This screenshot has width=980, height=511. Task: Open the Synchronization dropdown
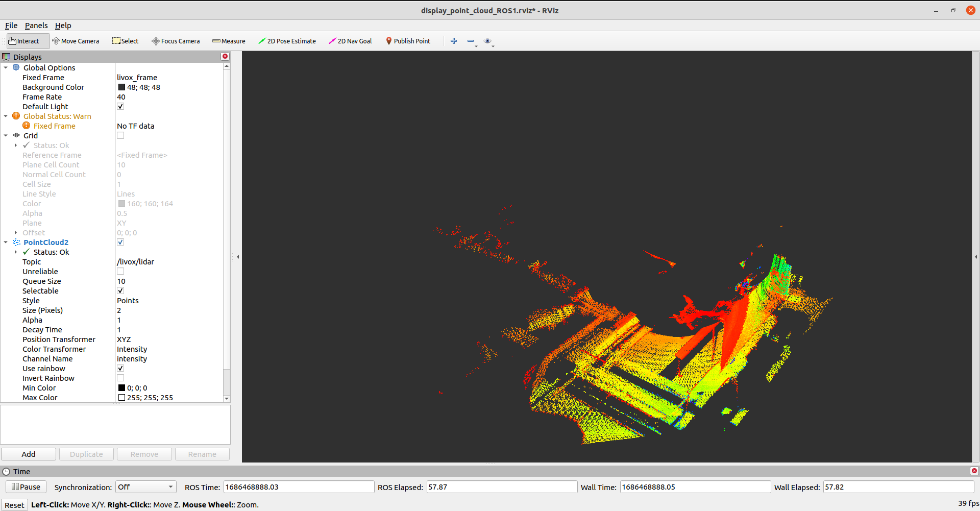(146, 487)
